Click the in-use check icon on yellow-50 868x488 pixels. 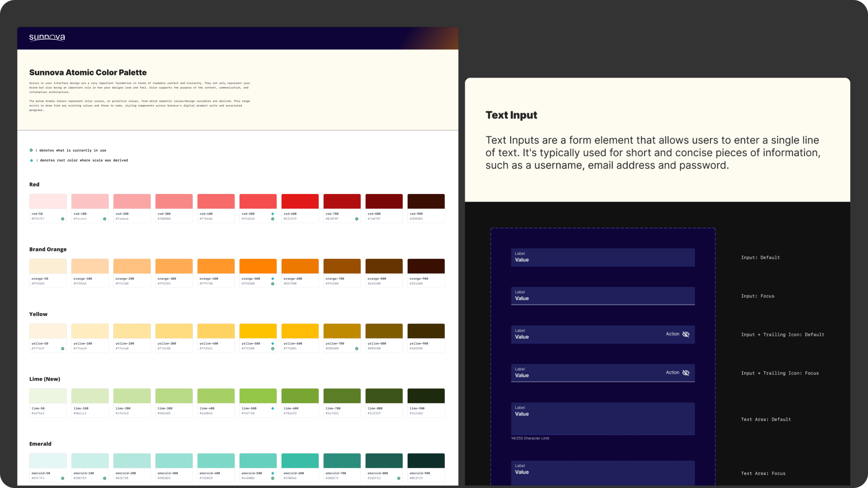(63, 349)
